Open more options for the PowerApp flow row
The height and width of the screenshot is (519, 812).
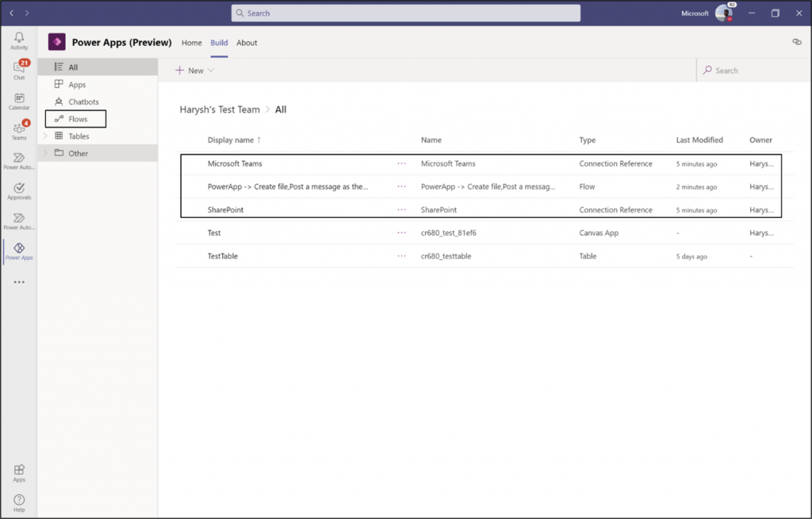pos(401,186)
